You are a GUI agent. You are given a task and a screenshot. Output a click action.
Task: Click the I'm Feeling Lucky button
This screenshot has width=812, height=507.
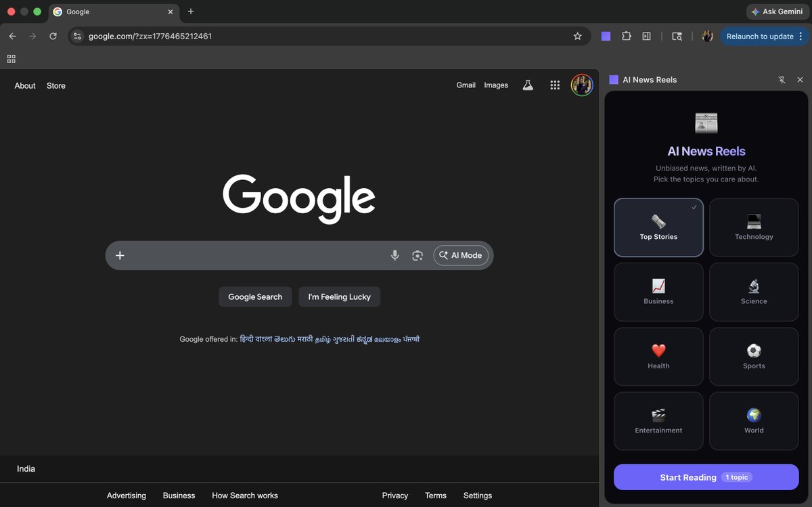[x=339, y=296]
